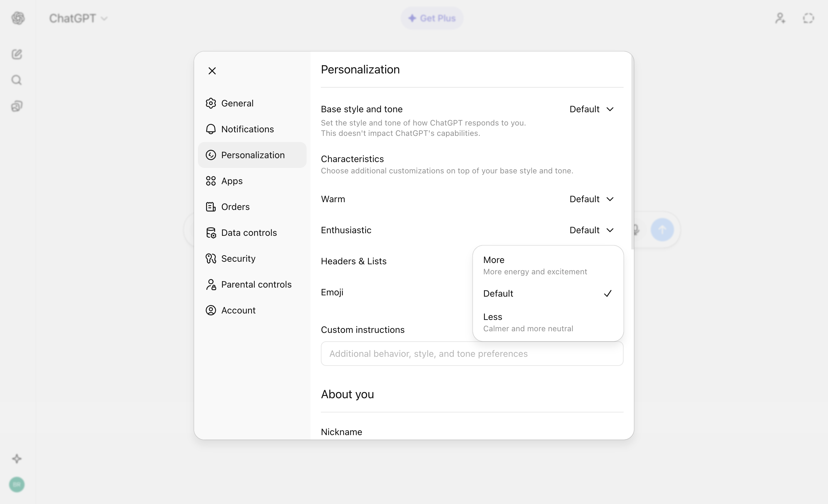Choose the More option for enthusiasm
The image size is (828, 504).
548,266
